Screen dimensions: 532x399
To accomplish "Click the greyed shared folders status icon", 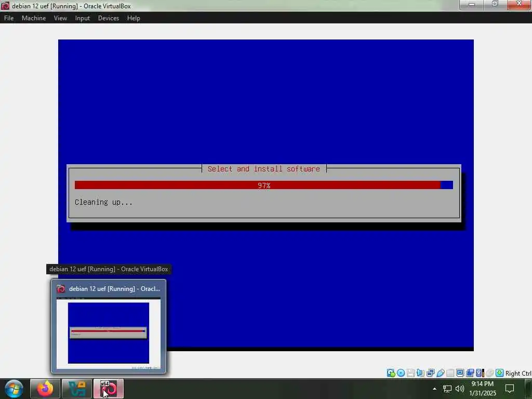I will (450, 373).
